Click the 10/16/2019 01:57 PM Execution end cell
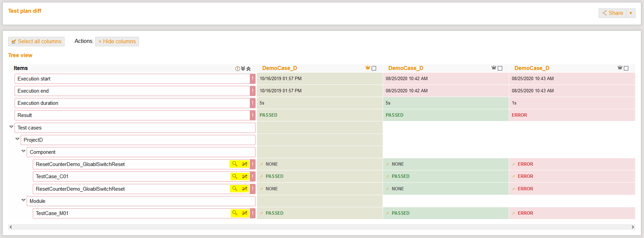This screenshot has width=644, height=238. tap(320, 91)
